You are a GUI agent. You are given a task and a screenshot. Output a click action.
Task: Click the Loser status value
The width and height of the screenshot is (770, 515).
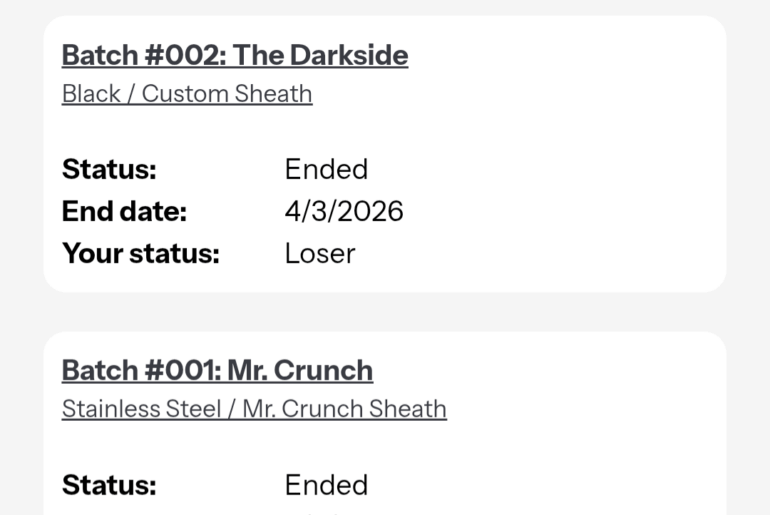coord(320,254)
